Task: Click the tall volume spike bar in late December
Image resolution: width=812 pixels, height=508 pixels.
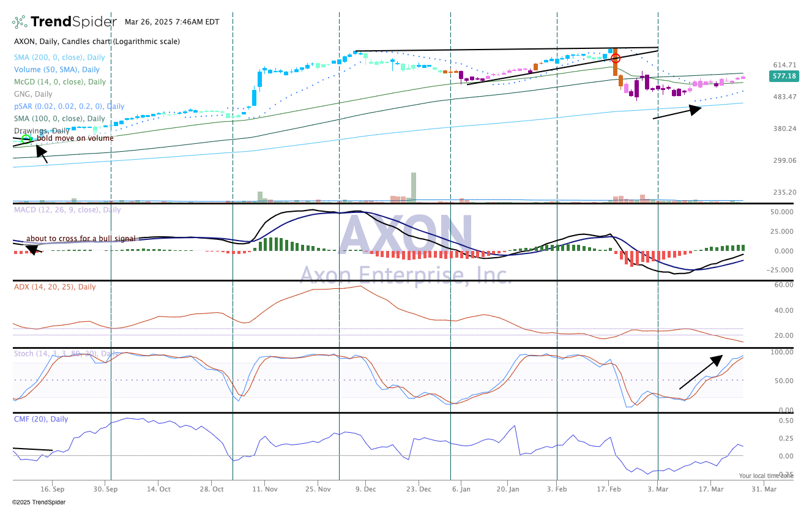Action: [x=414, y=186]
